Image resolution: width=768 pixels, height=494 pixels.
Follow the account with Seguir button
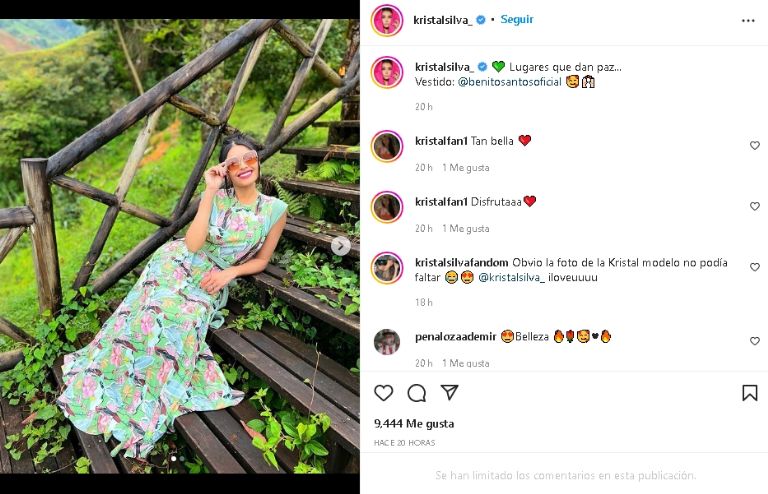pos(517,19)
